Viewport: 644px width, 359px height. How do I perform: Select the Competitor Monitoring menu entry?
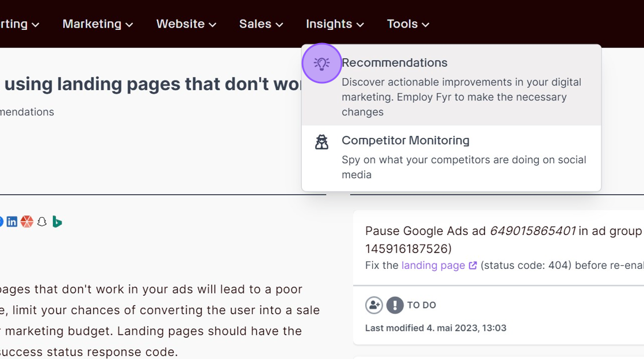[x=451, y=158]
